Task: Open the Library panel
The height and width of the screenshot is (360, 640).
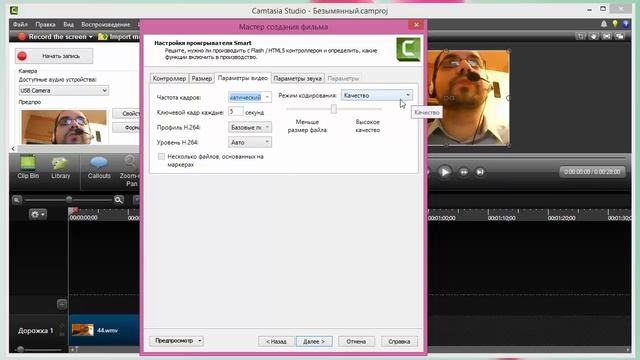Action: (60, 167)
